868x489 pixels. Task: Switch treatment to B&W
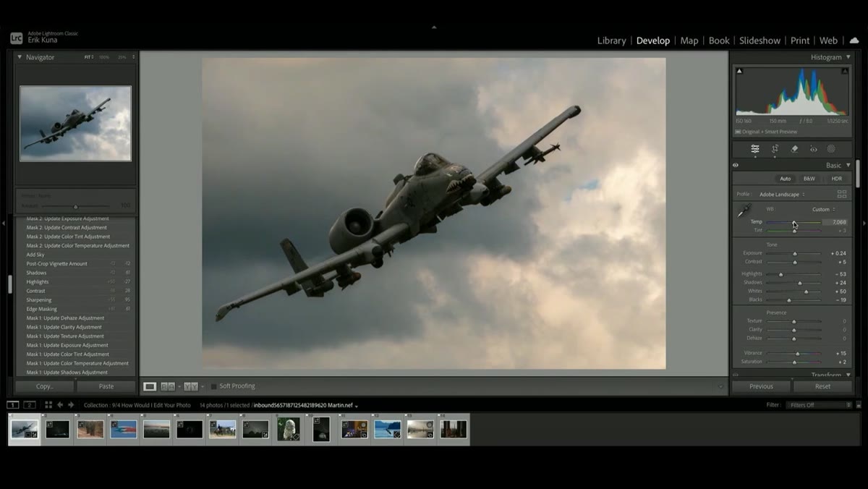pyautogui.click(x=809, y=179)
